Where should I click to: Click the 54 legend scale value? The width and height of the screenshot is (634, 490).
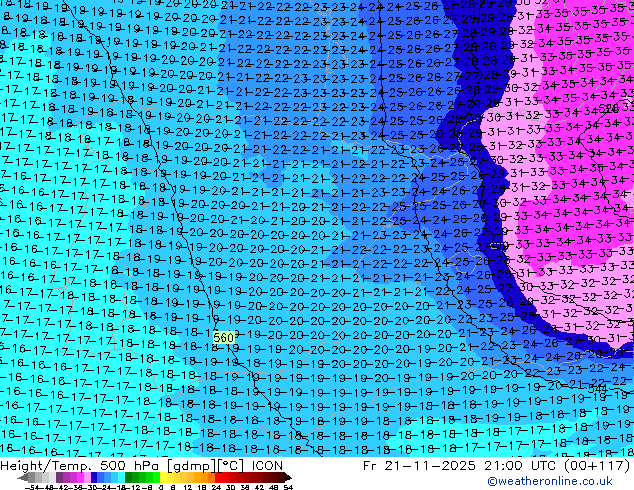coord(289,487)
